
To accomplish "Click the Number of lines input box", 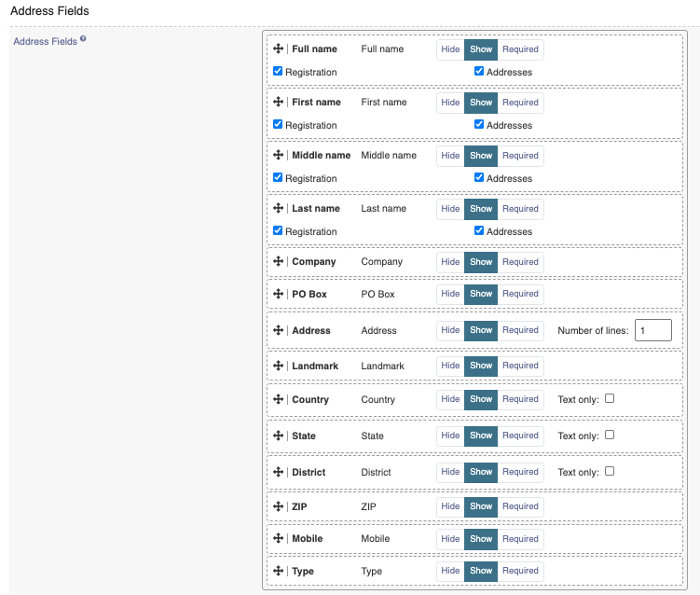I will point(652,330).
